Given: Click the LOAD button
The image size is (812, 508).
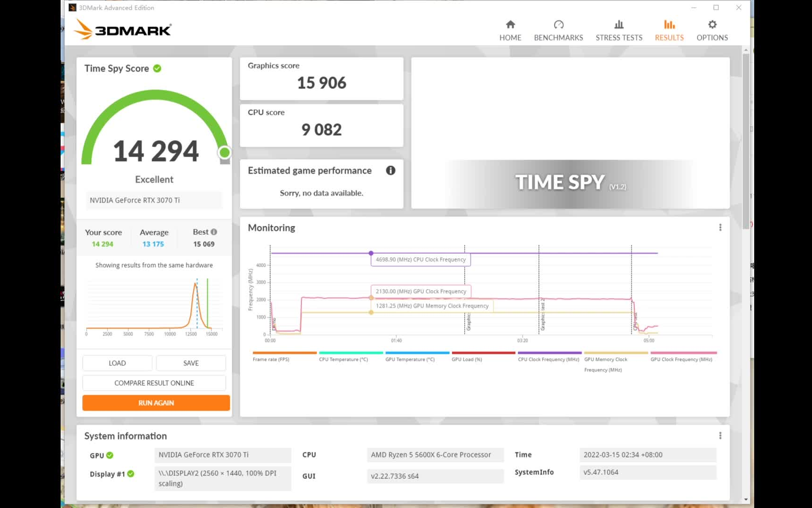Looking at the screenshot, I should [x=117, y=363].
